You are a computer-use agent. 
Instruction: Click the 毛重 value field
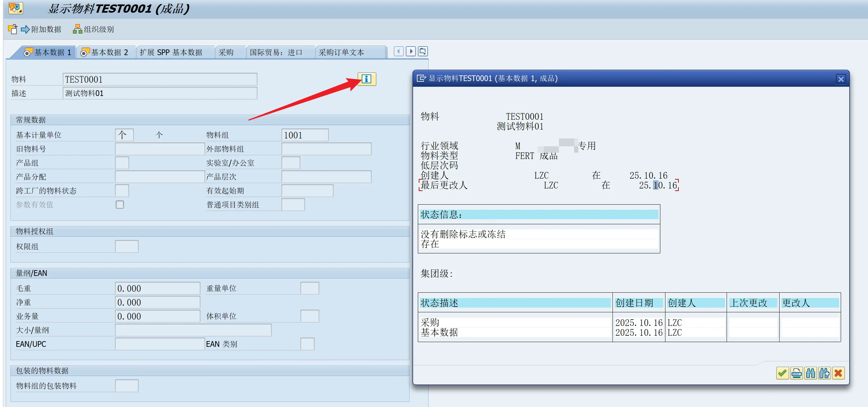click(x=157, y=288)
